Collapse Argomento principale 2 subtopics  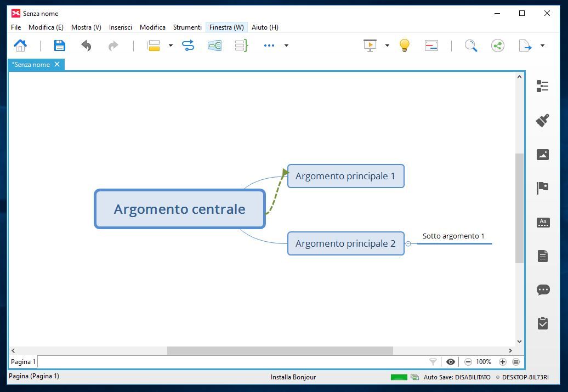pyautogui.click(x=408, y=243)
